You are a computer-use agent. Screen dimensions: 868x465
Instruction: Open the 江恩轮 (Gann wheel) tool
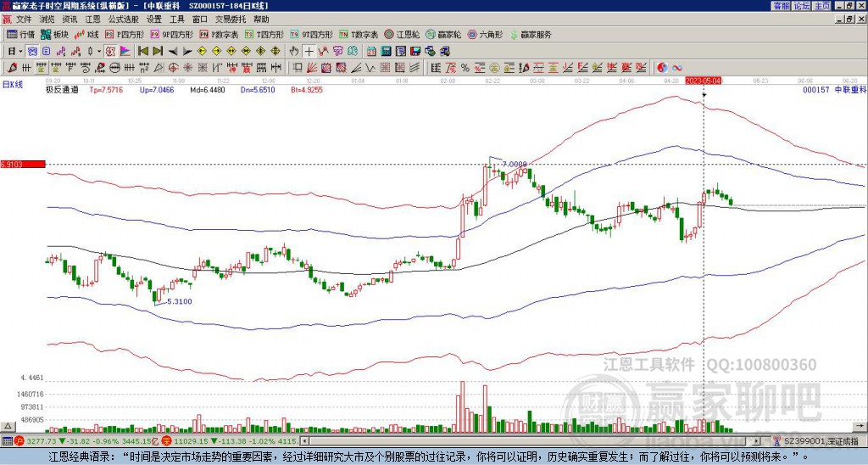coord(405,35)
